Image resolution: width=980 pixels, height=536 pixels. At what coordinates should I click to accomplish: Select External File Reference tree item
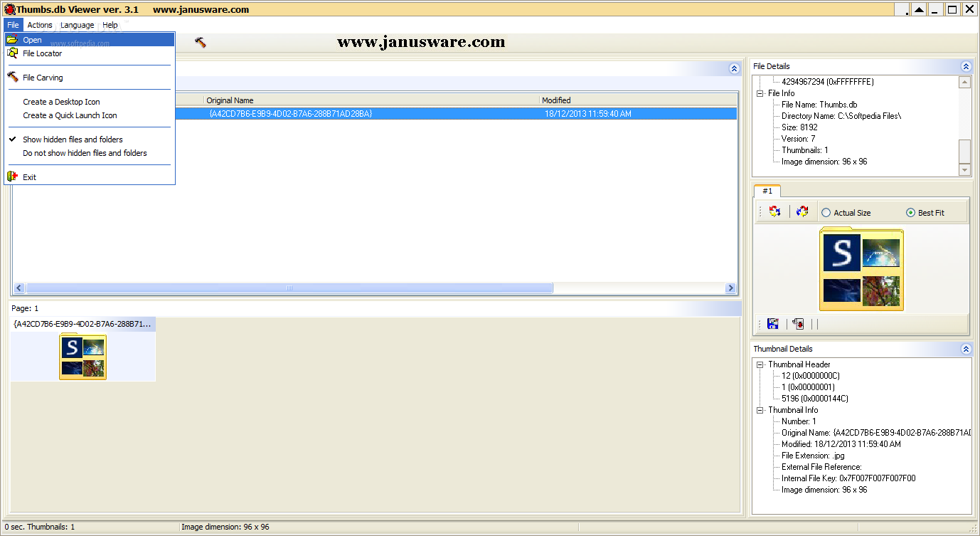coord(821,467)
